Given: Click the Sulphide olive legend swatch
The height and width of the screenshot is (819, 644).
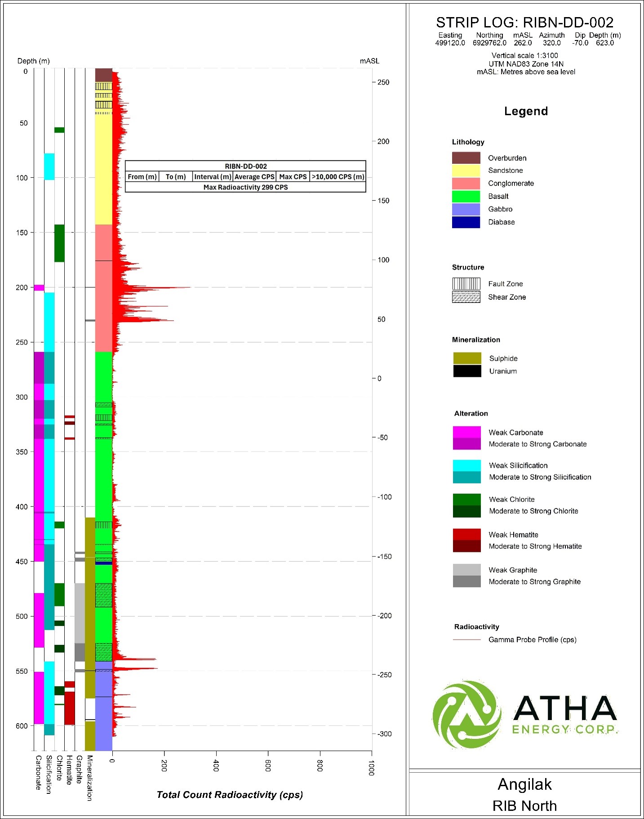Looking at the screenshot, I should coord(467,358).
